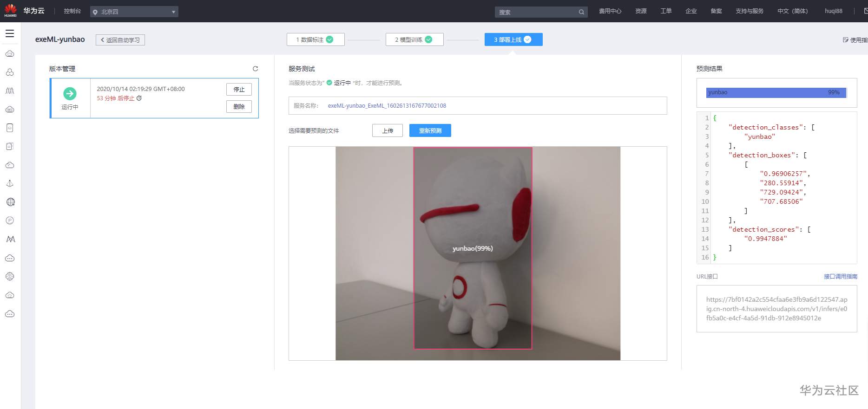Click the "707.68506" value in JSON

782,201
